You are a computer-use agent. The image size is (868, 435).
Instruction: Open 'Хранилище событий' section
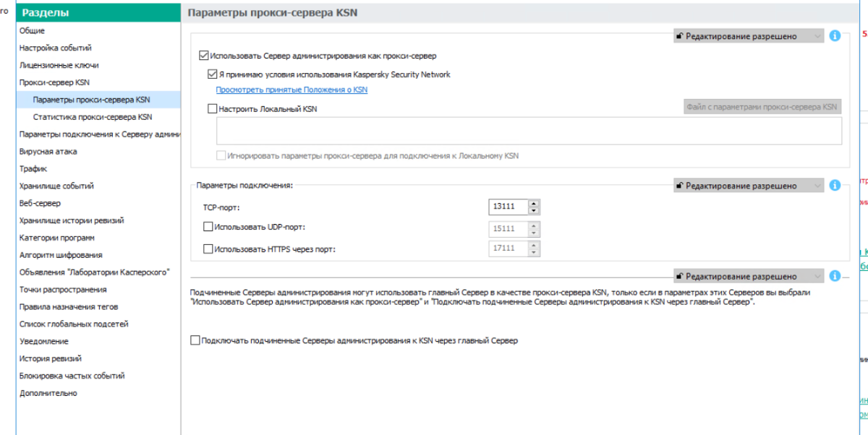pos(56,186)
